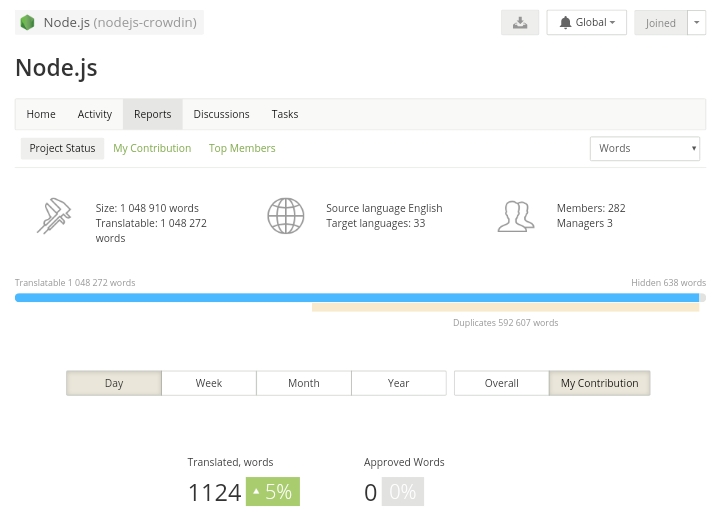The width and height of the screenshot is (720, 526).
Task: Expand the arrow next to Joined
Action: 697,22
